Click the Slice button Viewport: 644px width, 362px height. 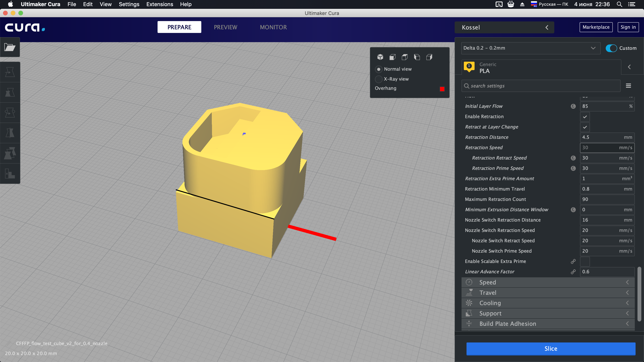click(x=550, y=349)
